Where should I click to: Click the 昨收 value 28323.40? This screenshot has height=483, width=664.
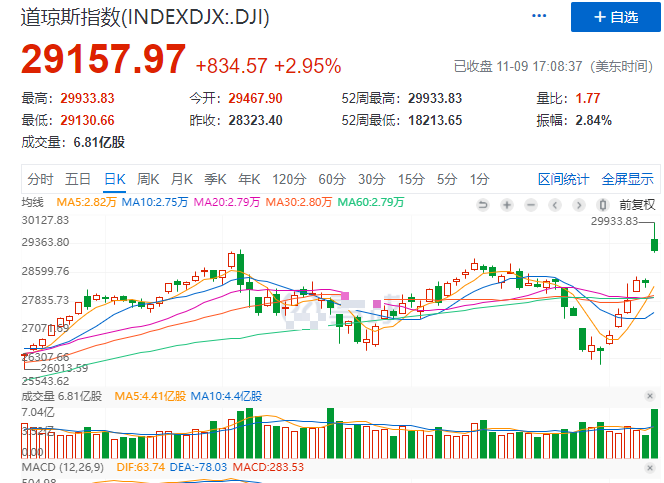click(x=255, y=120)
